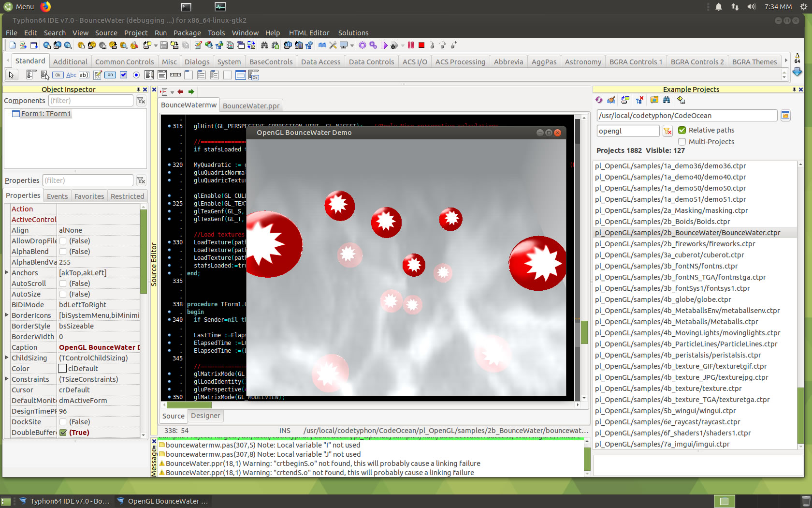Expand the Anchors property
The image size is (812, 508).
(7, 272)
